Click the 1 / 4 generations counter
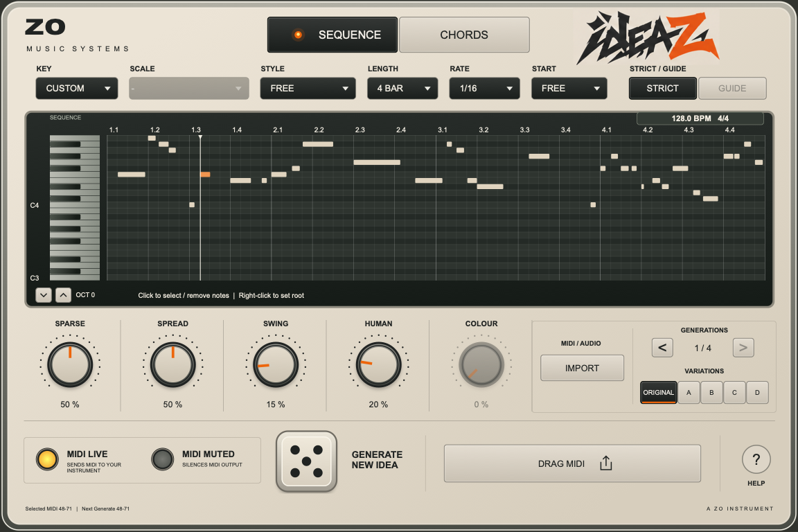 (703, 348)
